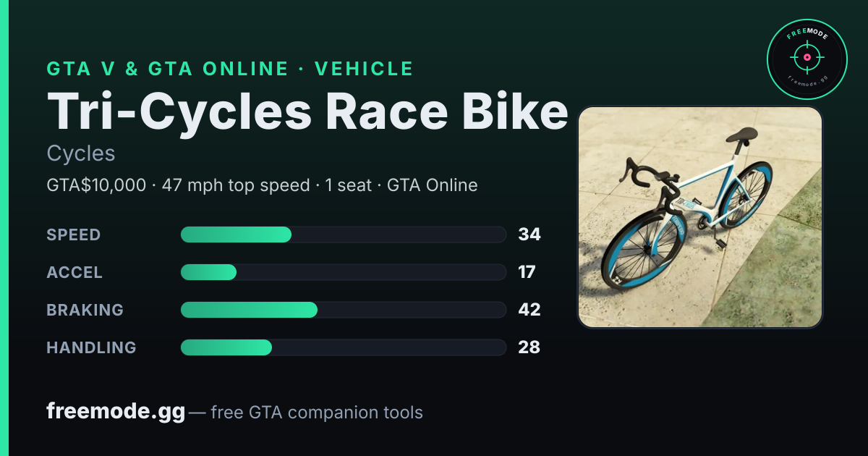Click the acceleration value 17
868x456 pixels.
[527, 272]
